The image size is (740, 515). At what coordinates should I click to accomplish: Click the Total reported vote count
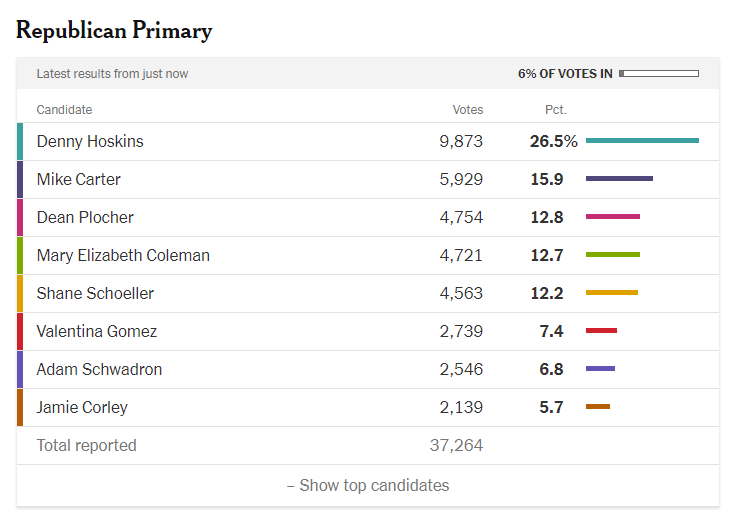pyautogui.click(x=456, y=445)
